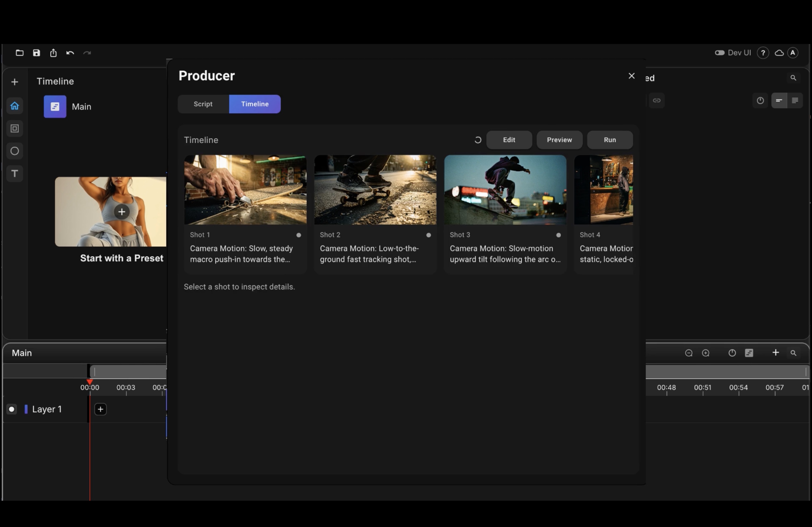Select the Layer 1 label
The height and width of the screenshot is (527, 812).
coord(47,409)
